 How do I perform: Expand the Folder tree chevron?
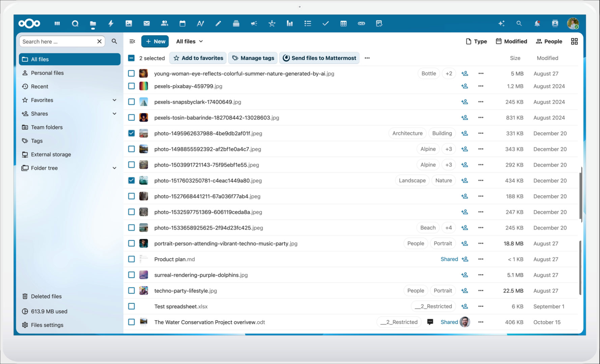coord(114,168)
